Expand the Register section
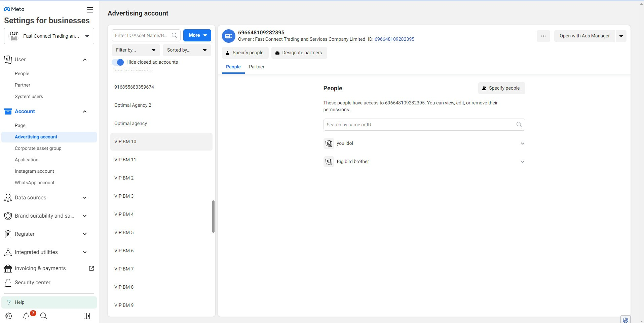Image resolution: width=644 pixels, height=323 pixels. click(85, 234)
